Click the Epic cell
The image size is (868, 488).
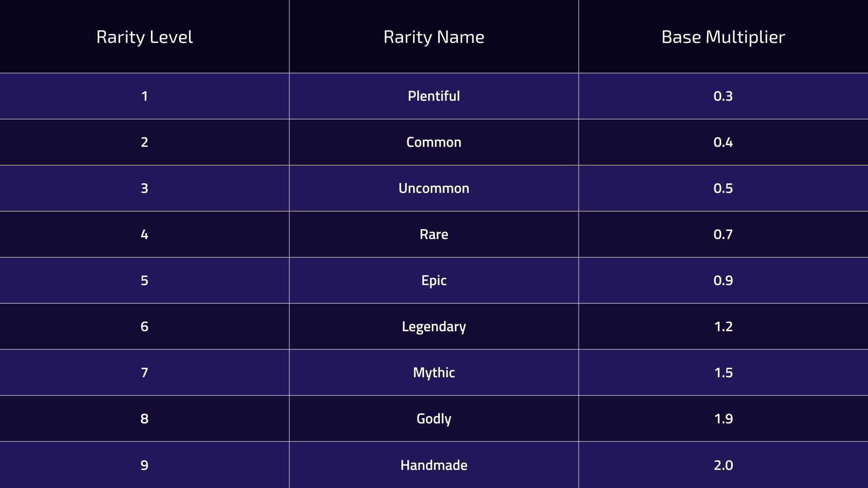pyautogui.click(x=434, y=280)
